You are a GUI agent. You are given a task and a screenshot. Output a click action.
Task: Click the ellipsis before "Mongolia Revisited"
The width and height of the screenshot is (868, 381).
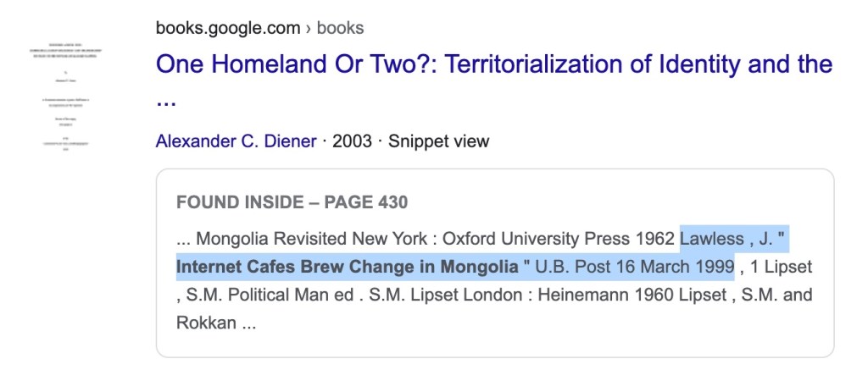[x=183, y=238]
